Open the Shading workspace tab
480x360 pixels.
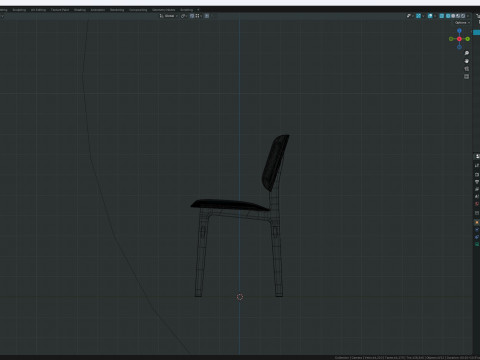click(80, 10)
